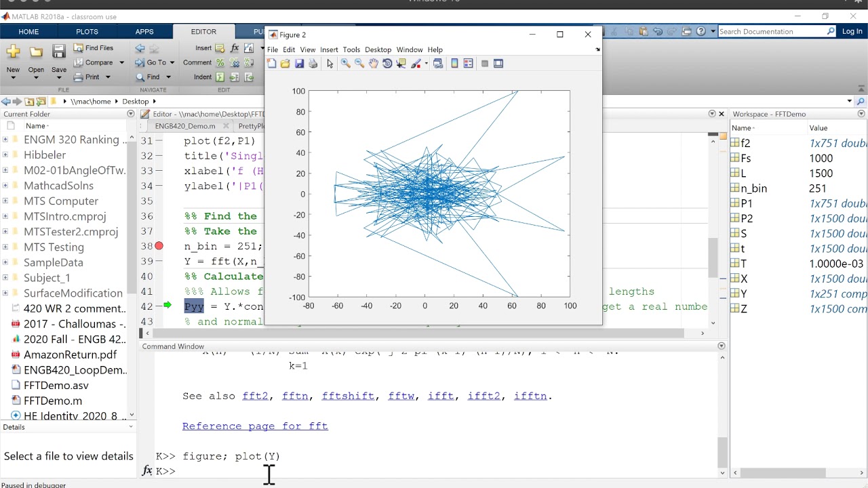Expand the MTS Testing folder
This screenshot has width=868, height=488.
[5, 247]
